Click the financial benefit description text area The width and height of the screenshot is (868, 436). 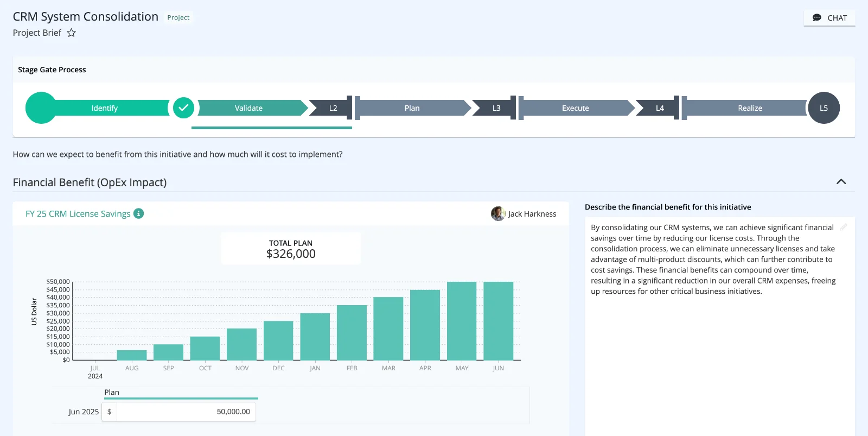click(x=720, y=326)
